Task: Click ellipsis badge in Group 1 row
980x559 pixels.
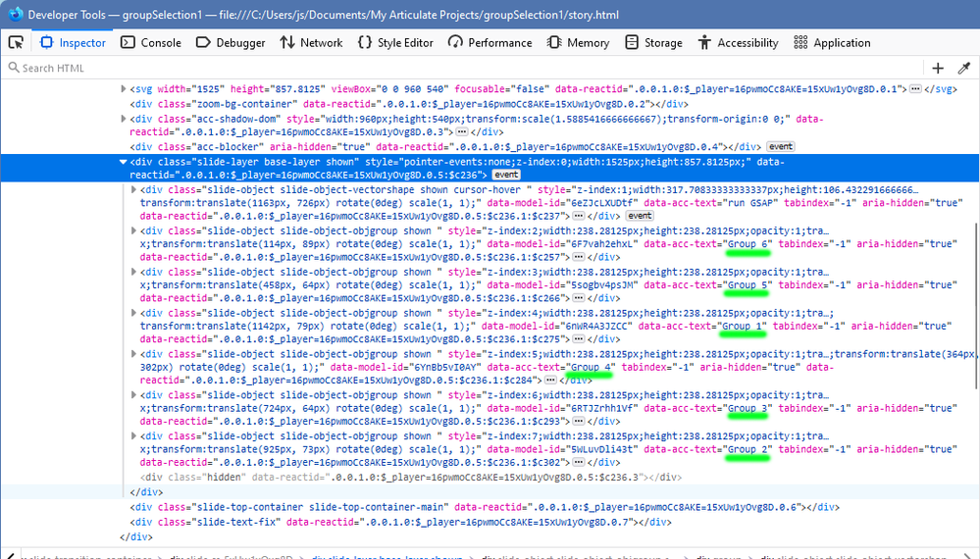Action: [579, 339]
